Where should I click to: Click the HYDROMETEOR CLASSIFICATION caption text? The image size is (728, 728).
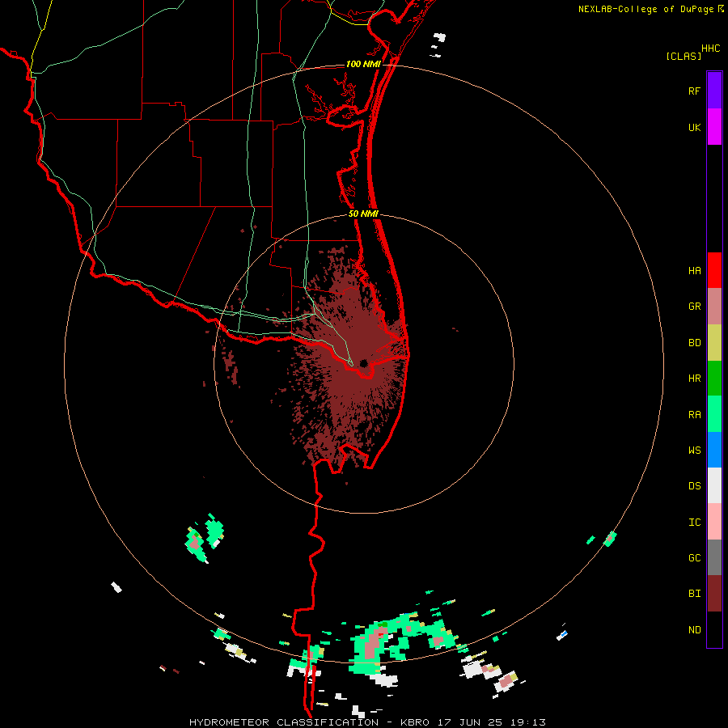pos(284,722)
